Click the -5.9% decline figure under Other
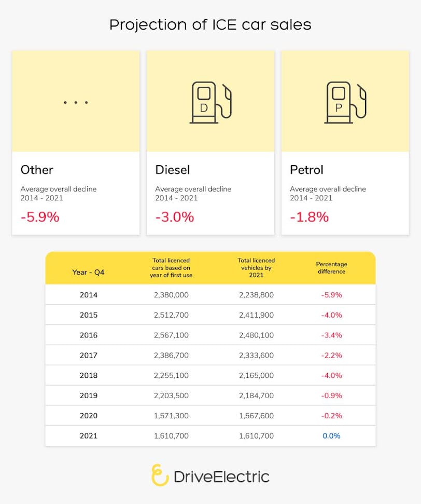This screenshot has height=504, width=421. [x=40, y=217]
